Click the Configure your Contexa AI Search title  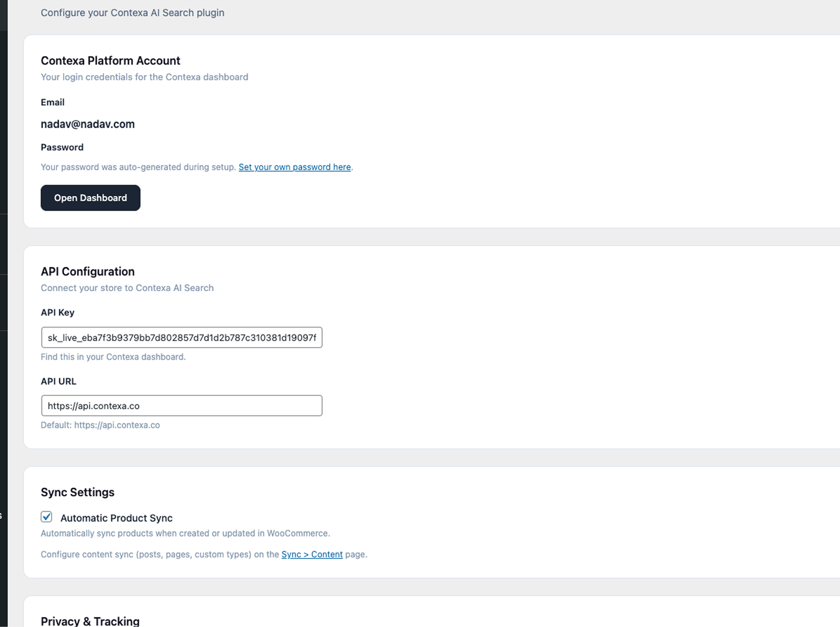[132, 12]
